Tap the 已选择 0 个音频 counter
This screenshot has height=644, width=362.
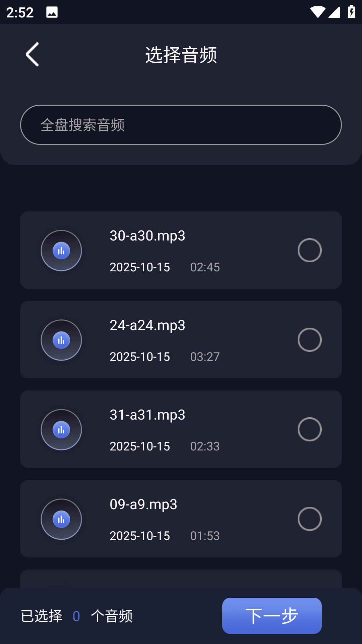76,616
